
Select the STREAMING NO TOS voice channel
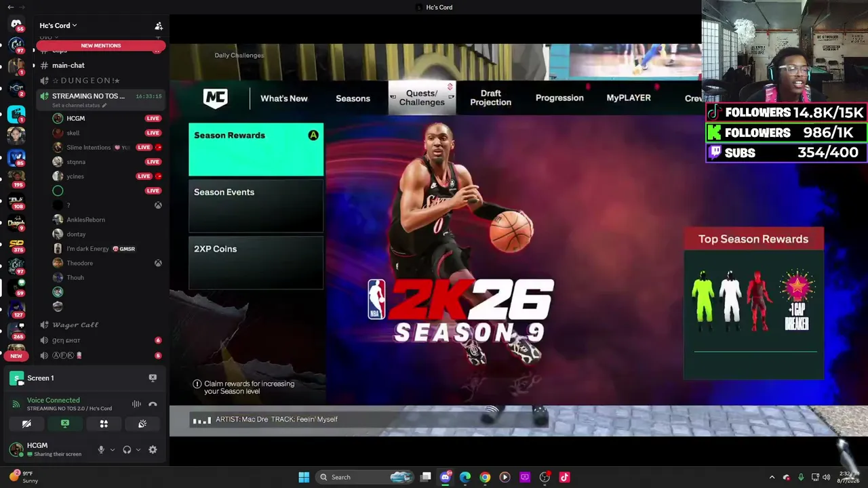100,99
